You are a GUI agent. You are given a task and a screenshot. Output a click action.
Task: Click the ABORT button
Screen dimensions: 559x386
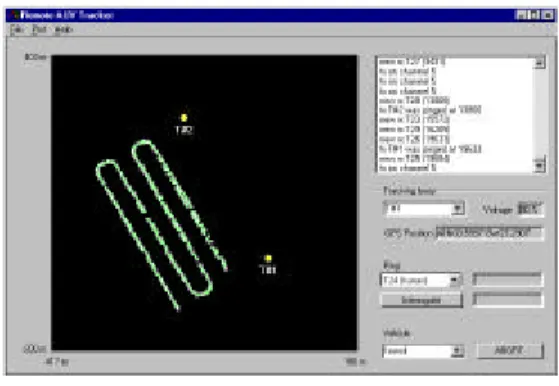(510, 351)
